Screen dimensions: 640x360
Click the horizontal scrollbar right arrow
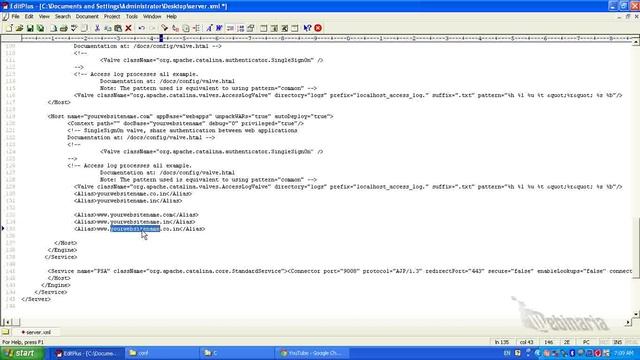point(628,322)
